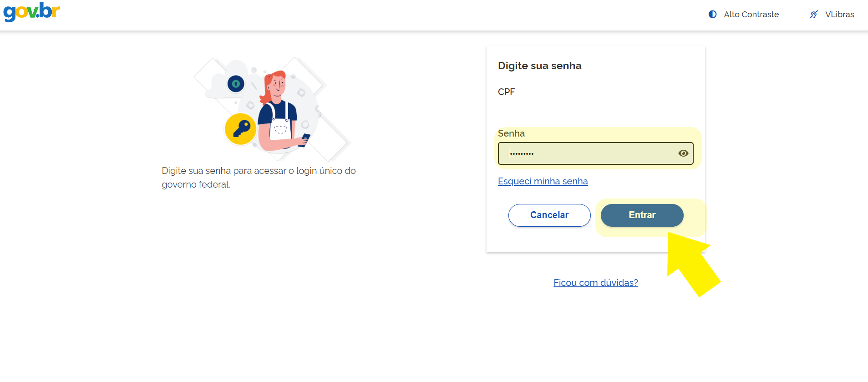Viewport: 868px width, 382px height.
Task: Open the Ficou com dúvidas? link
Action: tap(595, 283)
